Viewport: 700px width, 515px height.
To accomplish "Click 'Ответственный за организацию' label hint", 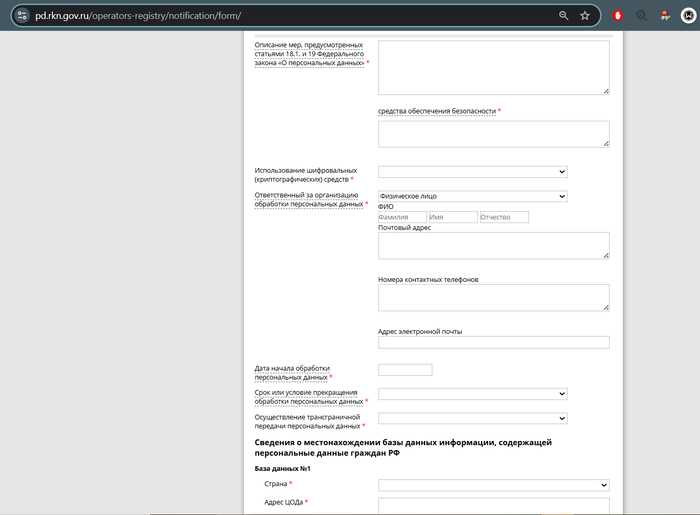I will pyautogui.click(x=309, y=199).
